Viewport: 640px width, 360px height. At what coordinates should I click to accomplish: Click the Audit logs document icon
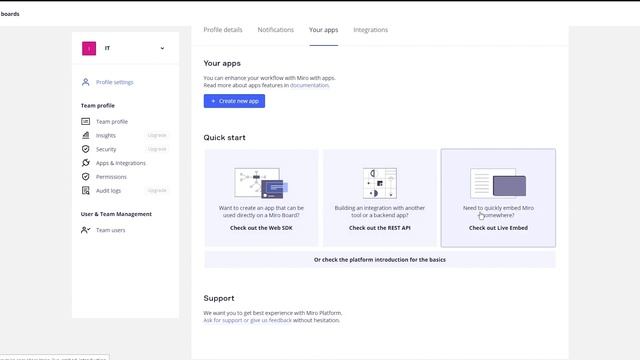tap(85, 191)
